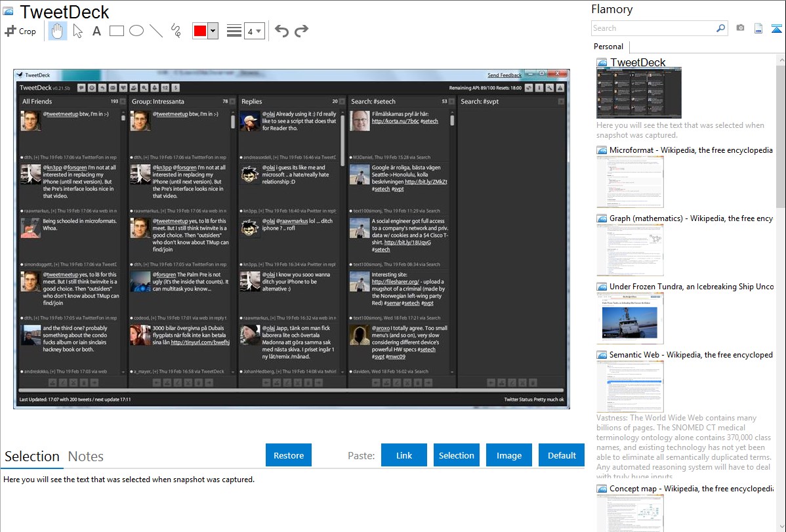786x532 pixels.
Task: Open the Under Frozen Tundra snapshot thumbnail
Action: click(x=630, y=318)
